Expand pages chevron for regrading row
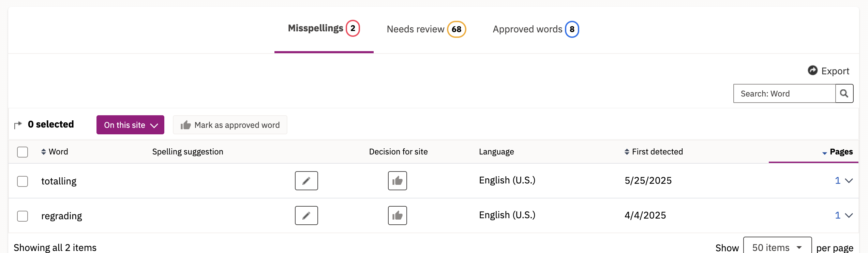Viewport: 868px width, 253px height. [x=849, y=215]
